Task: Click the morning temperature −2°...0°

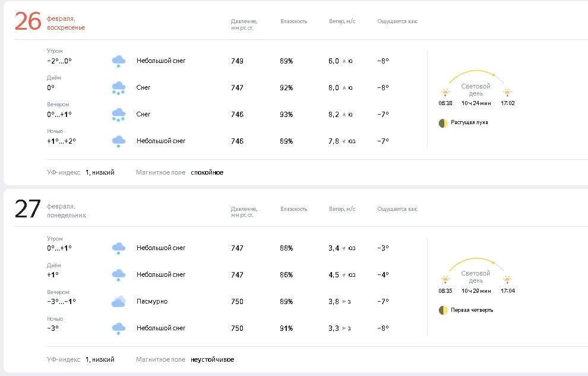Action: pyautogui.click(x=59, y=61)
